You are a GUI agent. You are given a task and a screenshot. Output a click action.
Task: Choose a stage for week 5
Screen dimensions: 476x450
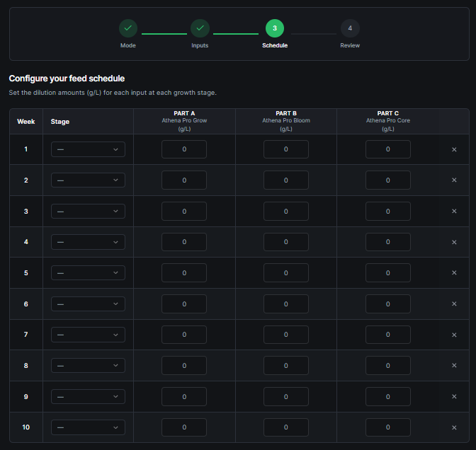tap(88, 273)
